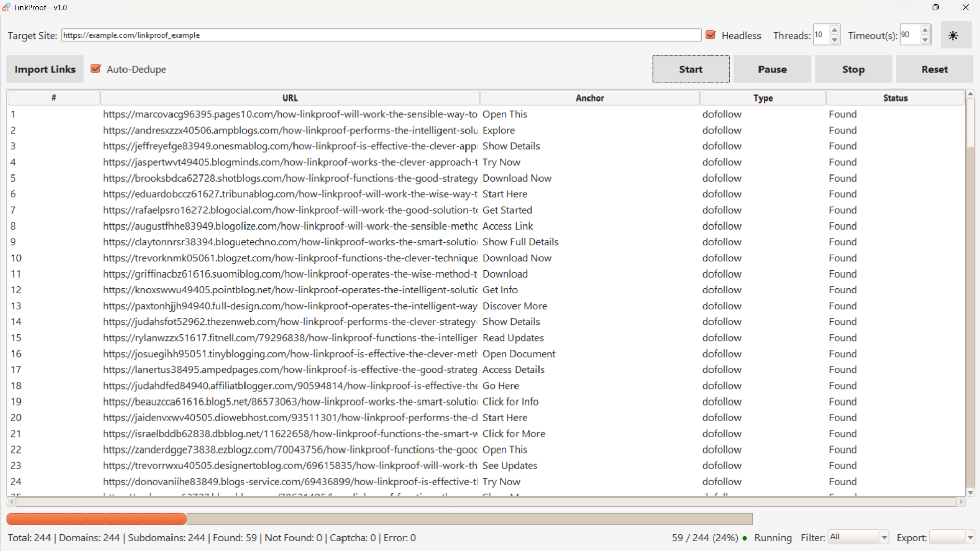Sort by the Anchor column header
This screenshot has height=551, width=980.
point(590,98)
